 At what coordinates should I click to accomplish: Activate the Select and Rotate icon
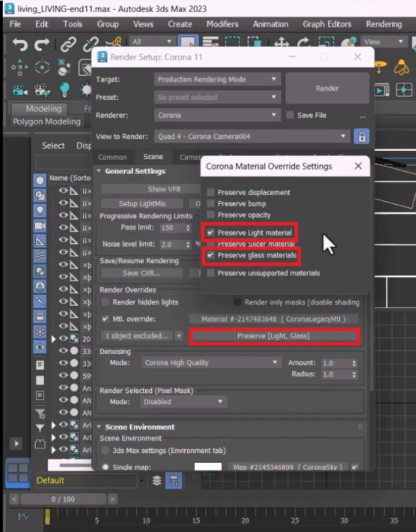(304, 43)
